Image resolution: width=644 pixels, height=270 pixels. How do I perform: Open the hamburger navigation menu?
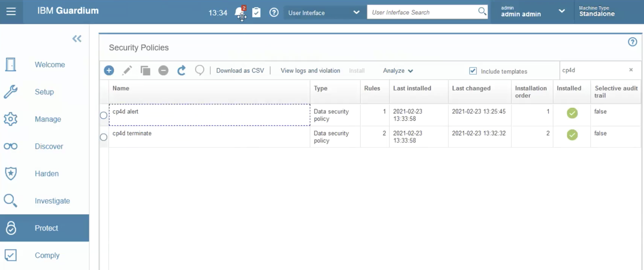(11, 11)
